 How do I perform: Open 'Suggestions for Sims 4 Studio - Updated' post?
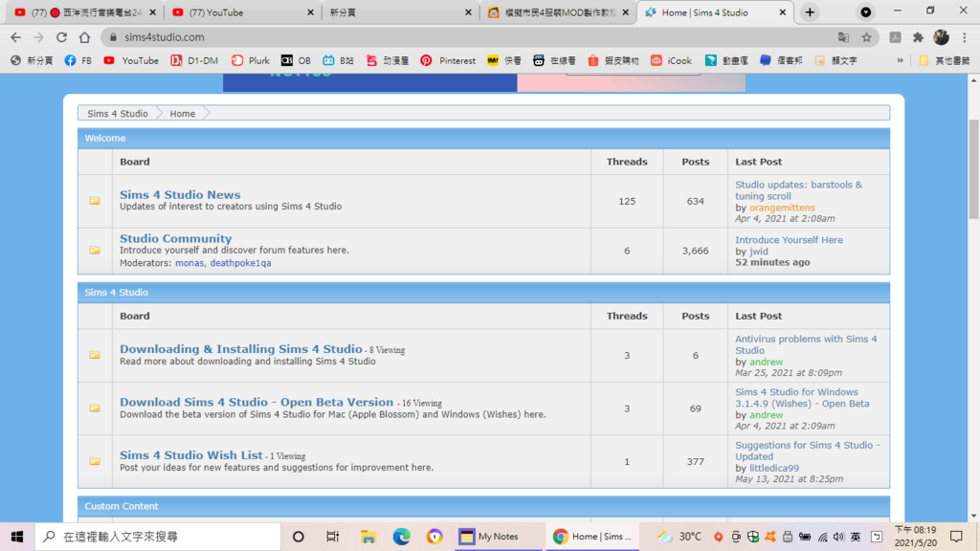[x=807, y=452]
